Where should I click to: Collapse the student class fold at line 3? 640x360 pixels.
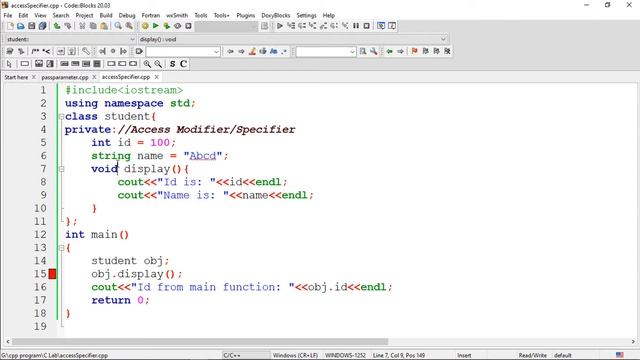[x=61, y=116]
